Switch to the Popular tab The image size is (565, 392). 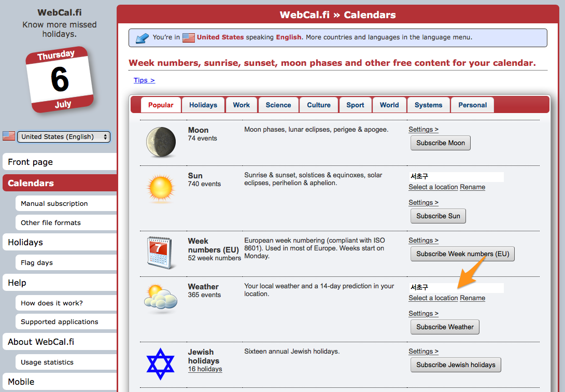pyautogui.click(x=161, y=105)
